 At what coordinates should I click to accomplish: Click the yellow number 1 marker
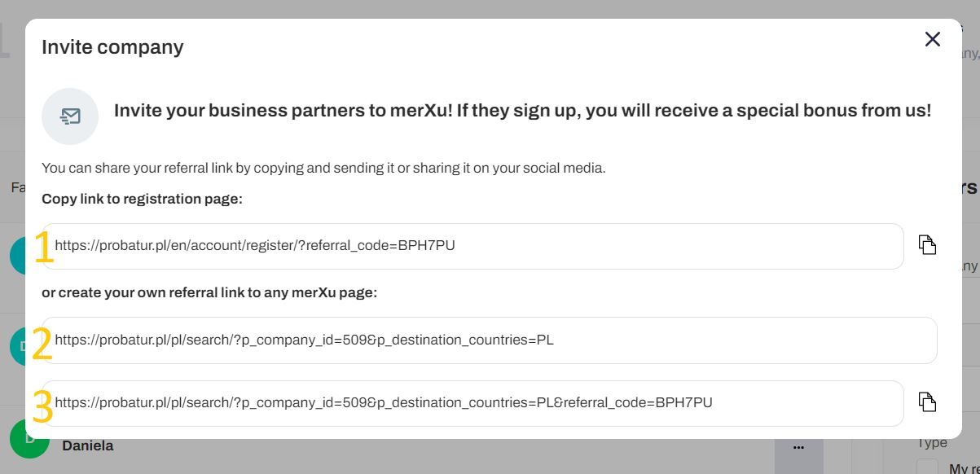43,248
